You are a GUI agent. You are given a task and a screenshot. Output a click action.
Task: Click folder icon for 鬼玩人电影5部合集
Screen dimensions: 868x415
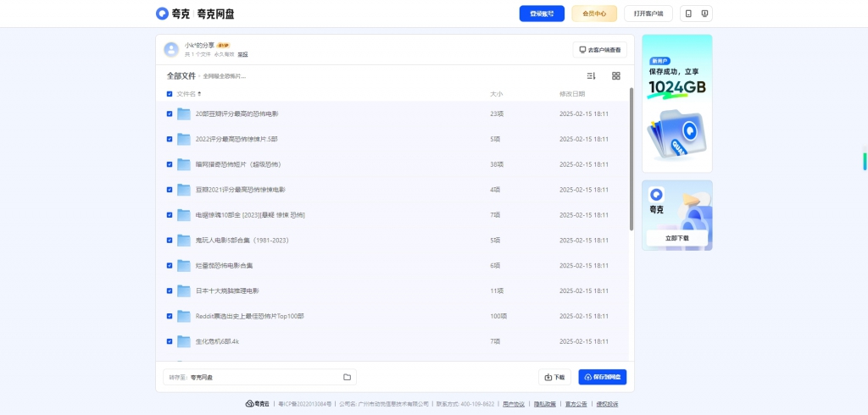(x=184, y=241)
